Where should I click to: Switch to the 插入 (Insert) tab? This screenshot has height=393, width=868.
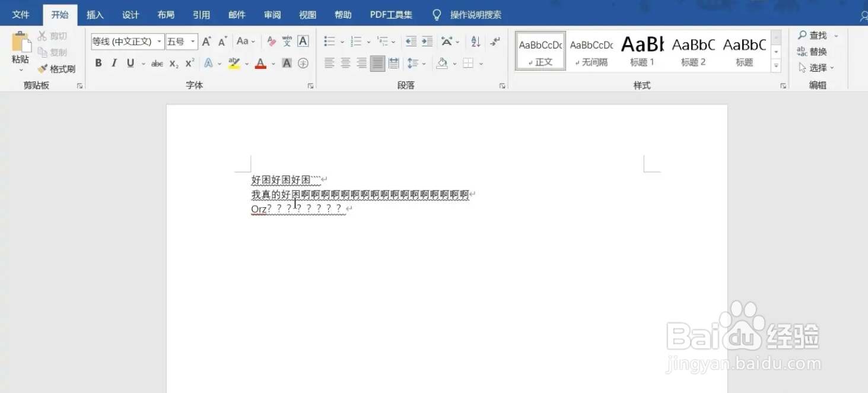(x=95, y=15)
